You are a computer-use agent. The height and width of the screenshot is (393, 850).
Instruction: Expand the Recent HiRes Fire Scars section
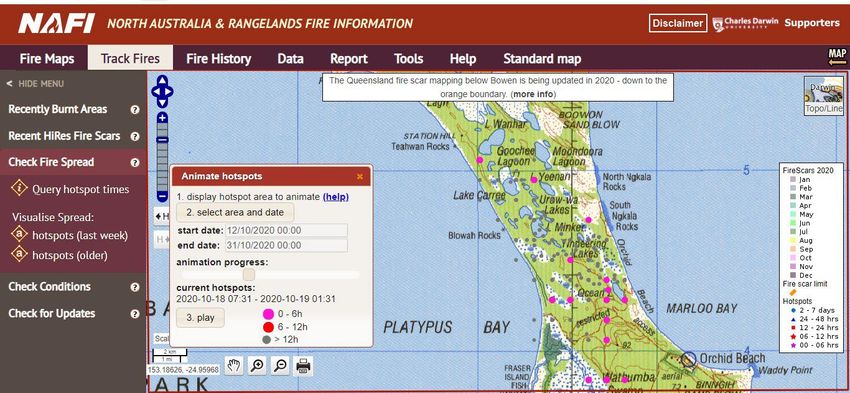(64, 136)
